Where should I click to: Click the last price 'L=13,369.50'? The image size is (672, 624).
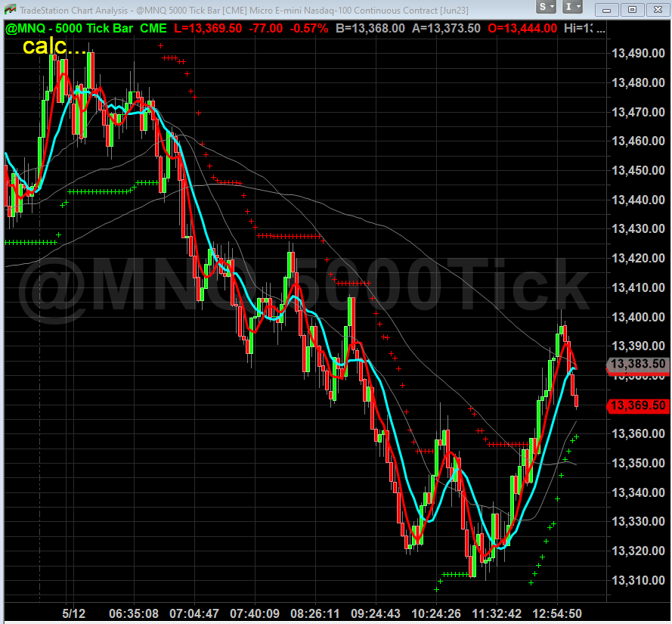tap(208, 28)
